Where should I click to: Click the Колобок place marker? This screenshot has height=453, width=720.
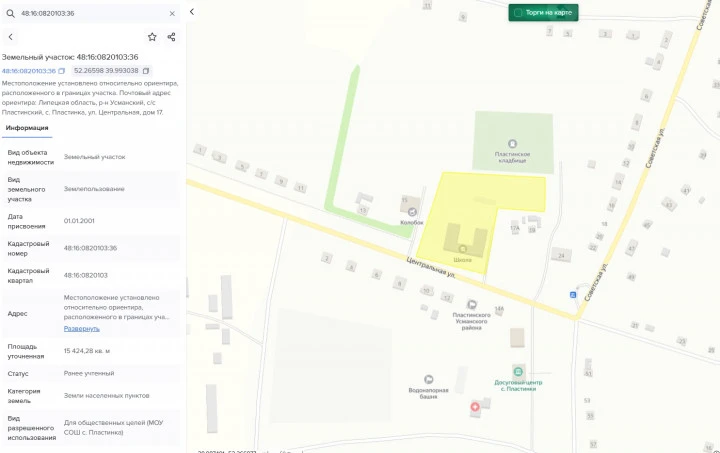(412, 212)
